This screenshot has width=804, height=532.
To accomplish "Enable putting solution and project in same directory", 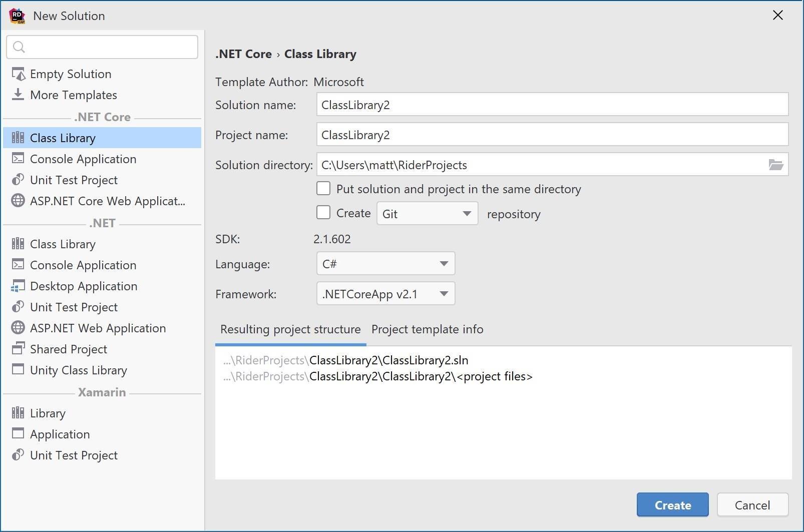I will 323,188.
